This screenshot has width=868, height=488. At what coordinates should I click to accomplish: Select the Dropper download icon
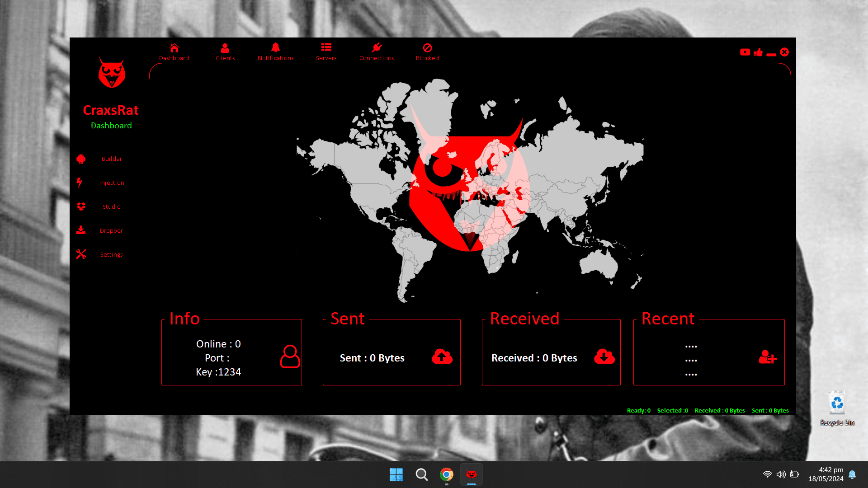coord(81,230)
